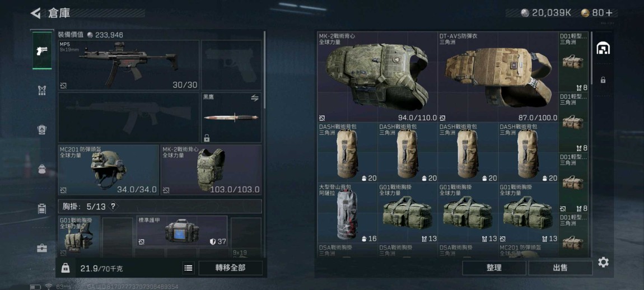This screenshot has height=290, width=644.
Task: Click the 整理 organize button
Action: tap(494, 268)
